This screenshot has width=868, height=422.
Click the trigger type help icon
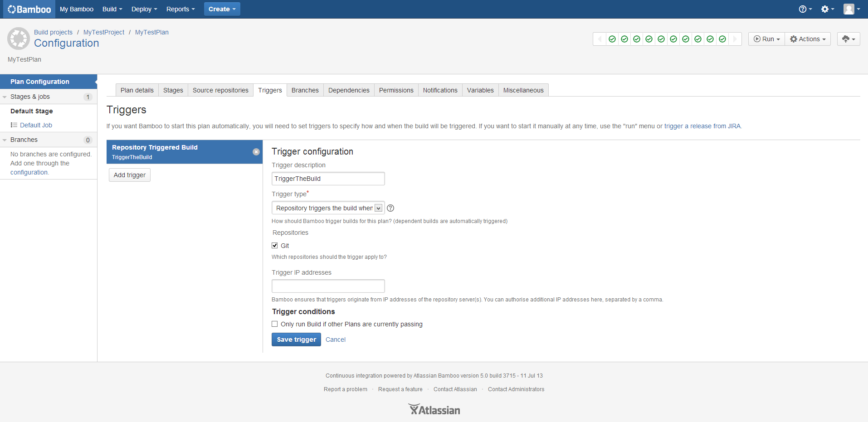390,208
